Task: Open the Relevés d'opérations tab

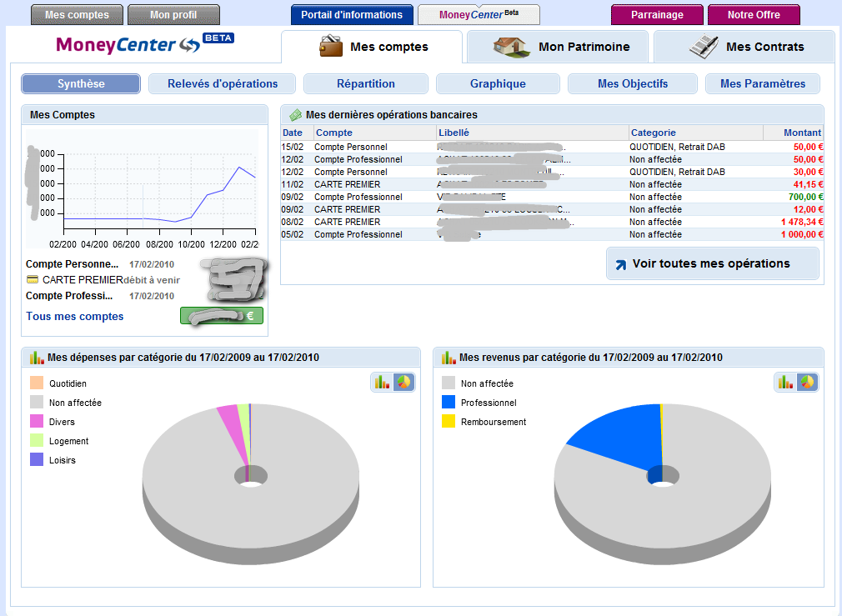Action: (223, 83)
